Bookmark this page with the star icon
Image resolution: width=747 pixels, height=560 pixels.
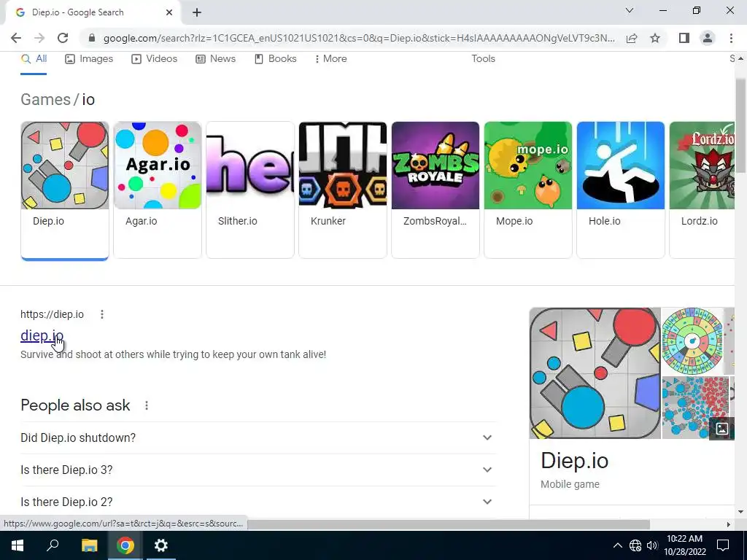click(x=655, y=38)
